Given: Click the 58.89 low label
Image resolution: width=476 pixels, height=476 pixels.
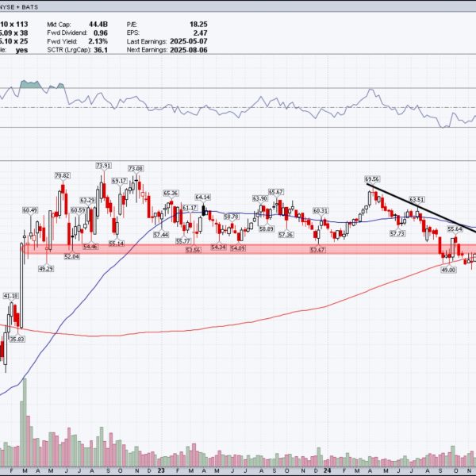Looking at the screenshot, I should 267,228.
